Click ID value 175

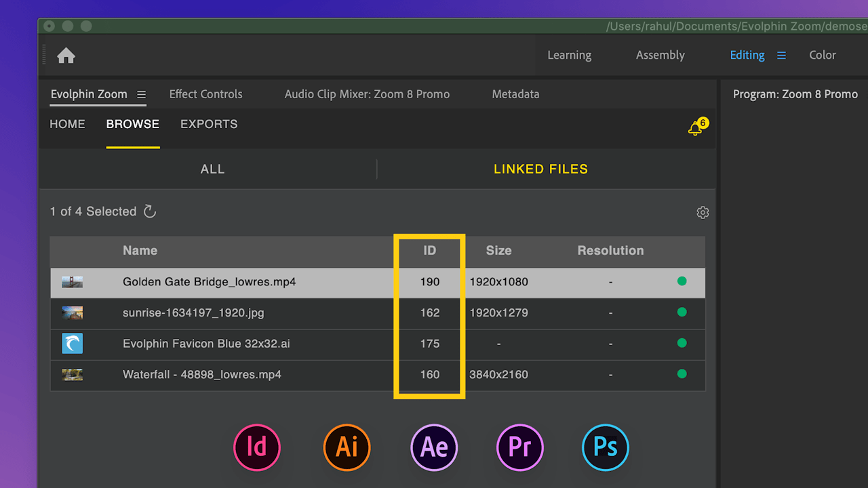point(430,344)
